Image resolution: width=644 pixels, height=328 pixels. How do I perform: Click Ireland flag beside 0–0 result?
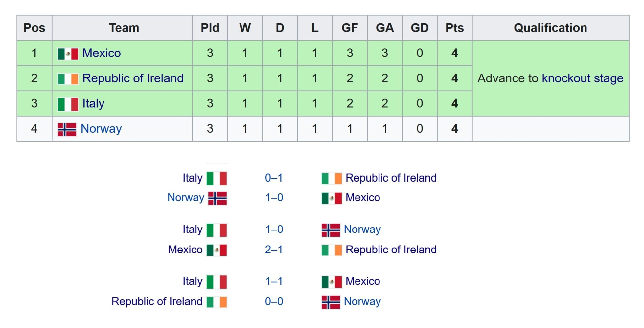(217, 302)
